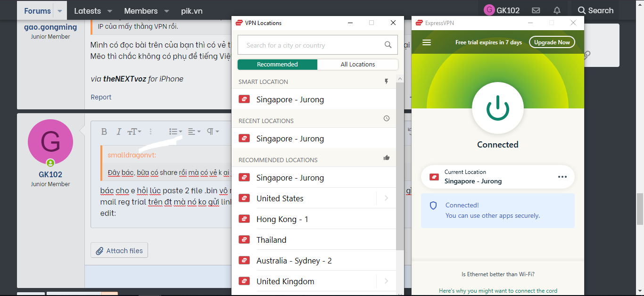The height and width of the screenshot is (296, 644).
Task: Open the text alignment dropdown in editor
Action: click(194, 132)
